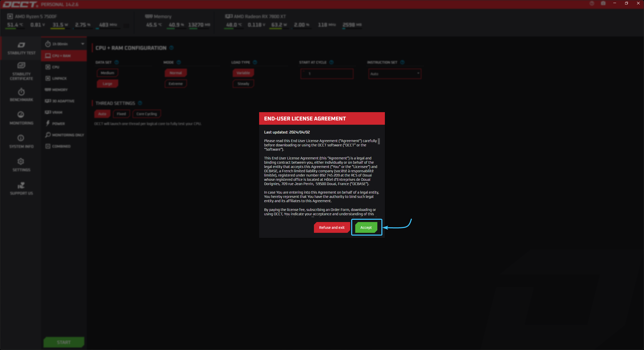Select Core Cycling thread setting
The image size is (644, 350).
pyautogui.click(x=146, y=114)
